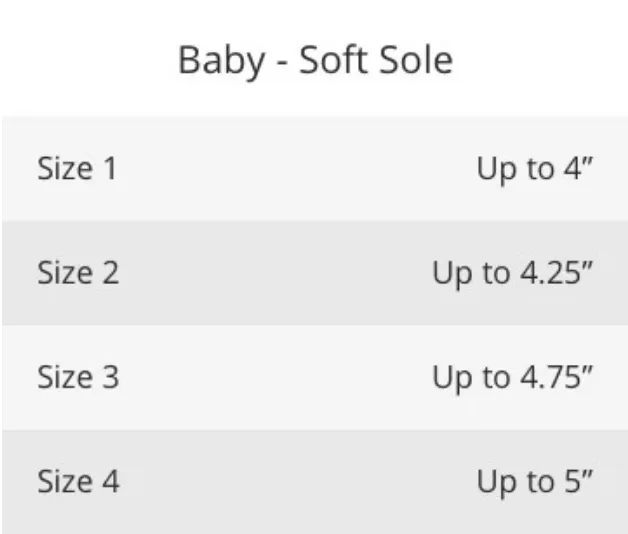
Task: Click empty middle of Size 1 row
Action: tap(296, 169)
